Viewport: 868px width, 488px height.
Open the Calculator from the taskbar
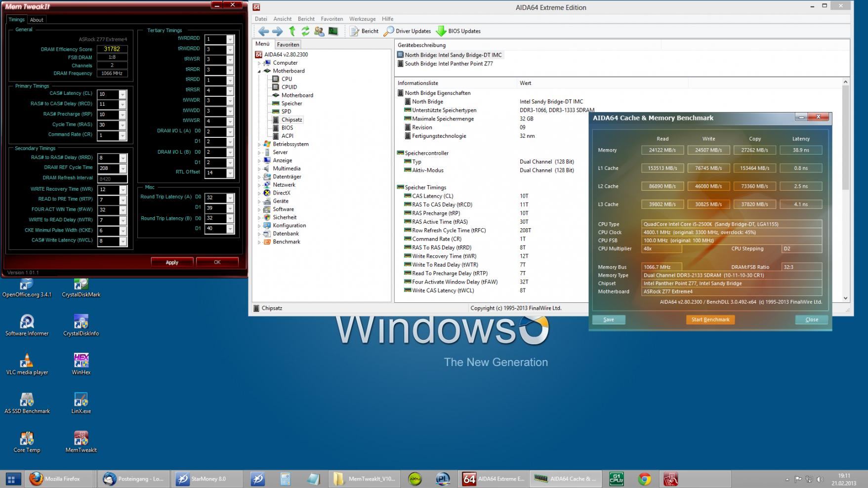[286, 479]
